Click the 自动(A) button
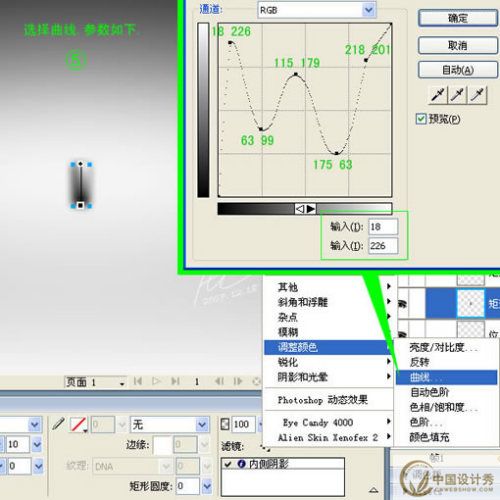Image resolution: width=500 pixels, height=500 pixels. pos(457,70)
